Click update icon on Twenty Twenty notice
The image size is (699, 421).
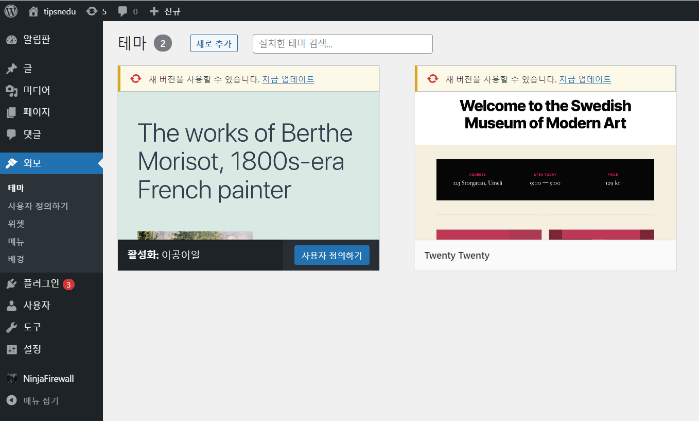(x=432, y=79)
